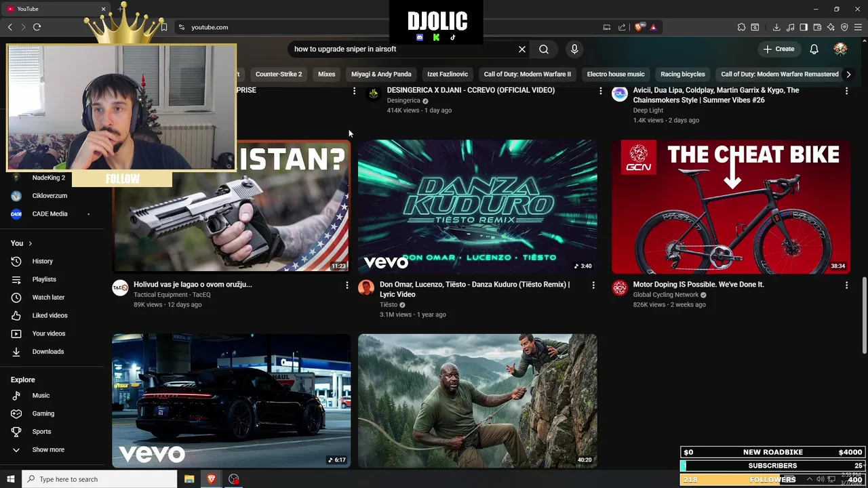Open Desingerica channel name link
Screen dimensions: 868x488
click(403, 100)
